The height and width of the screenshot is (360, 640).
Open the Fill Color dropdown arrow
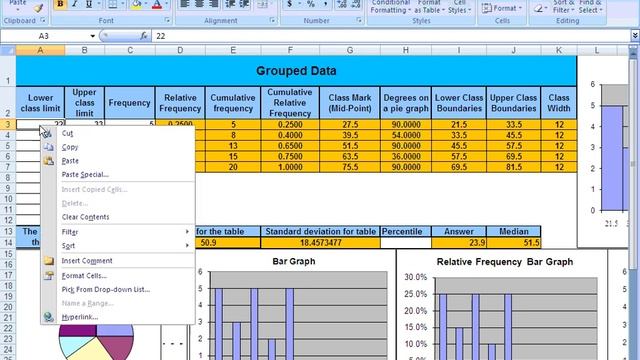point(146,4)
